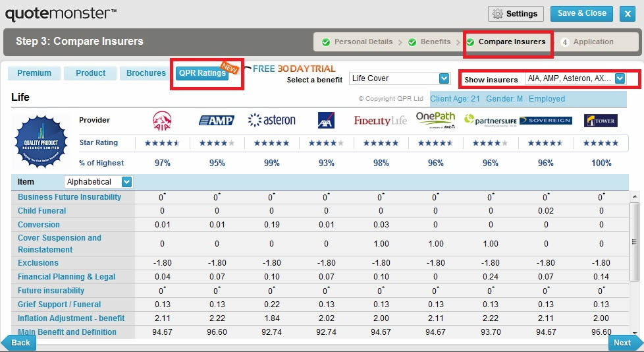Screen dimensions: 644x352
Task: Select the Partners Life logo
Action: (490, 120)
